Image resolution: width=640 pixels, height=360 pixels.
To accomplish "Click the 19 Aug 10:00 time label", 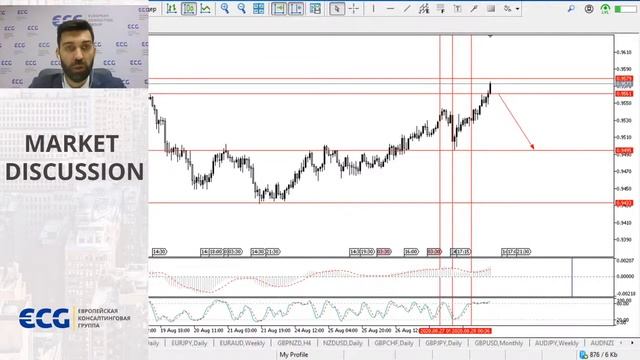I will click(175, 330).
